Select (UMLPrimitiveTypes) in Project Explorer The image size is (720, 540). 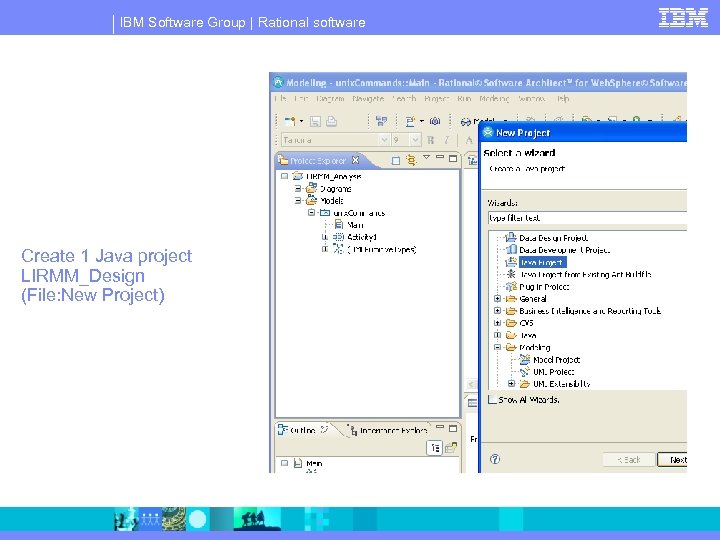382,249
